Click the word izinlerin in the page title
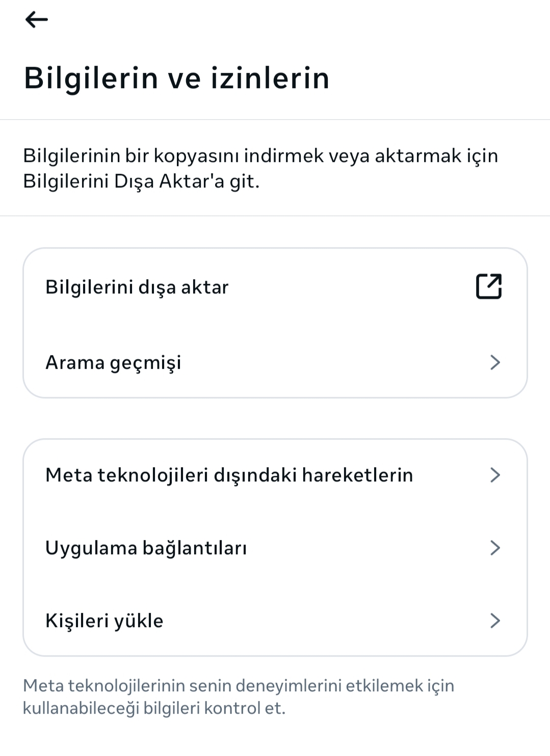 click(x=270, y=78)
